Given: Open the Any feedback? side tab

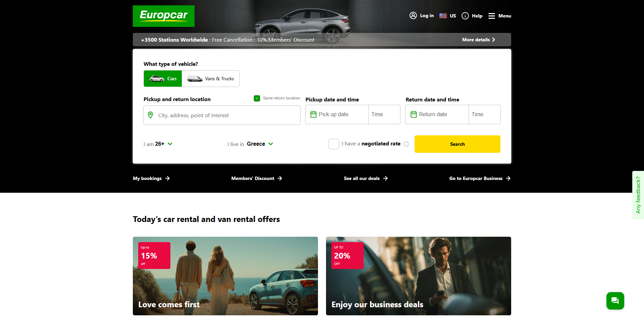Looking at the screenshot, I should tap(638, 195).
